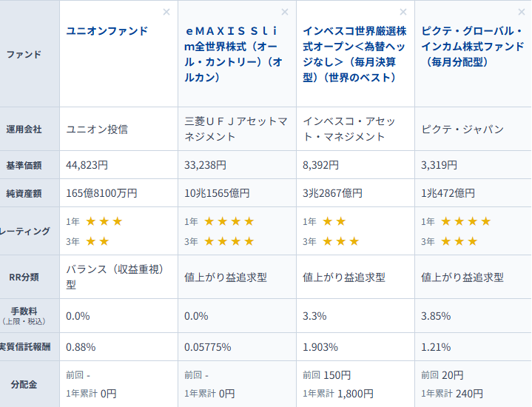Click the 純資産額 row header
Viewport: 532px width, 407px height.
point(24,193)
